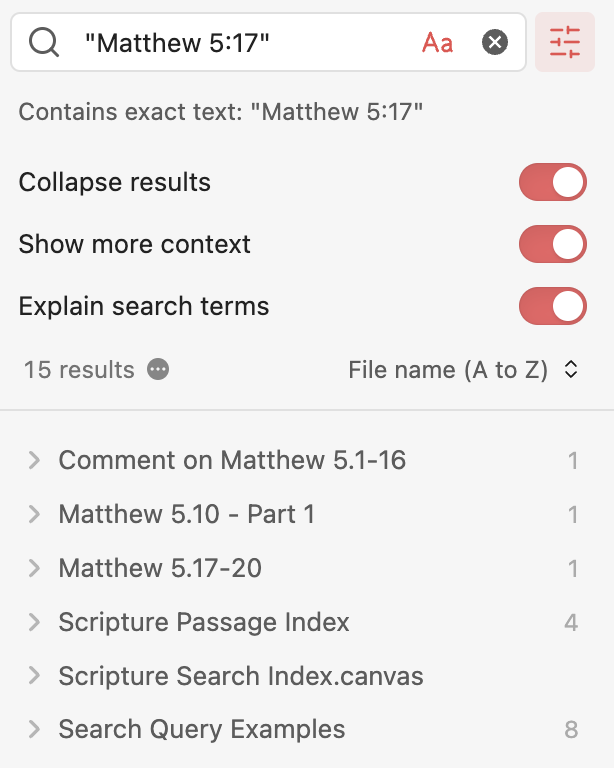Click the 4 match count for Scripture Passage Index

[571, 623]
